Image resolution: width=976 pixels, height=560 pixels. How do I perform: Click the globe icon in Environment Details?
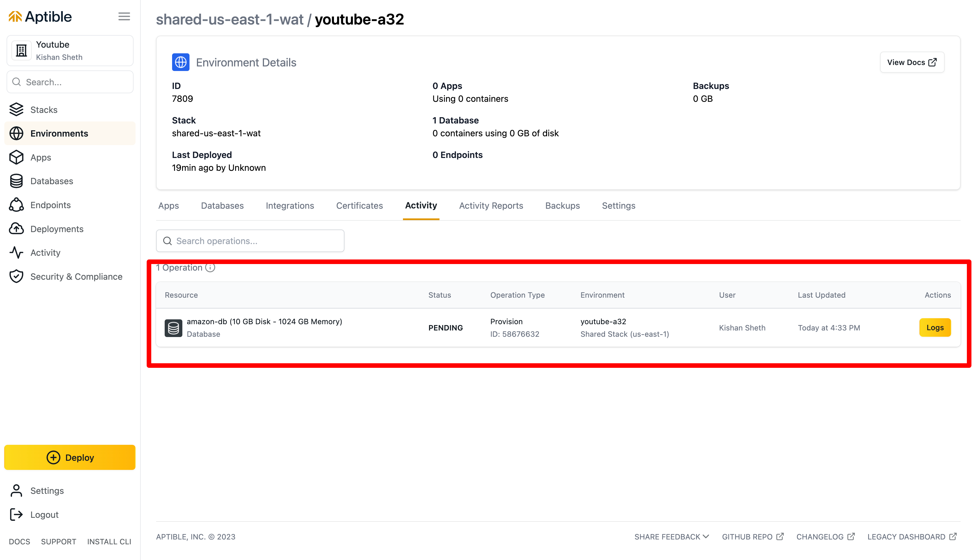coord(180,62)
